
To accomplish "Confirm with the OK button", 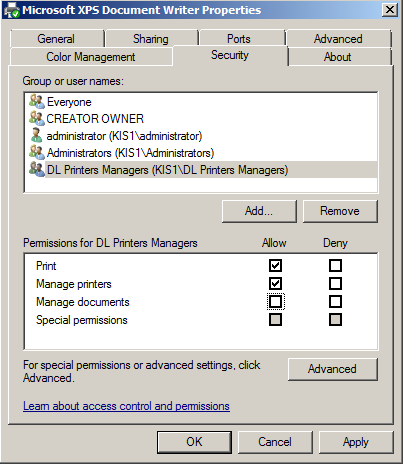I will coord(194,442).
